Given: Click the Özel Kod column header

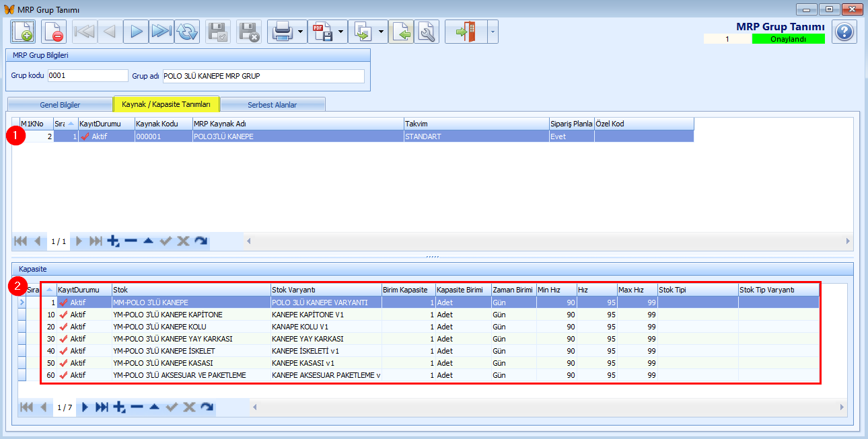Looking at the screenshot, I should 644,124.
